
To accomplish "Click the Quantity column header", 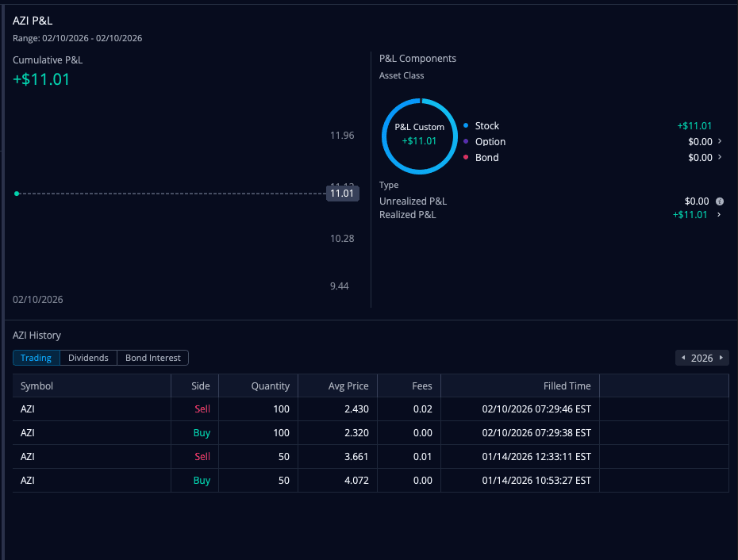I will click(270, 386).
